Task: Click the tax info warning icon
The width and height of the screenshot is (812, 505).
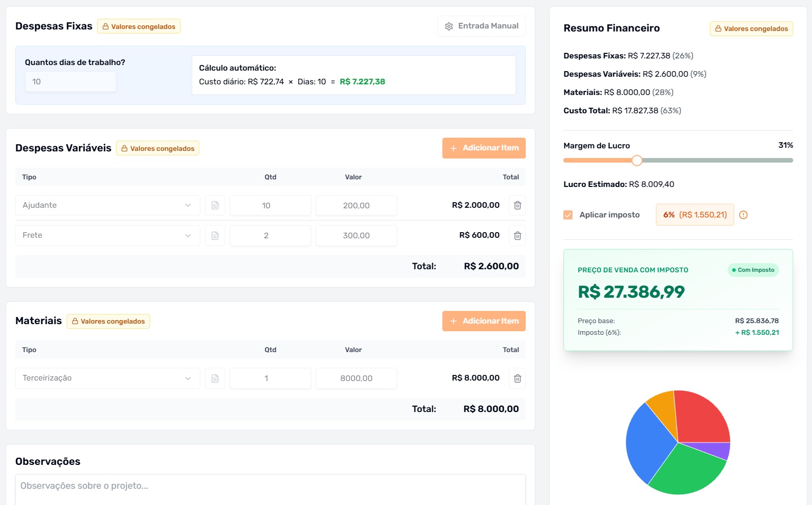Action: tap(743, 215)
